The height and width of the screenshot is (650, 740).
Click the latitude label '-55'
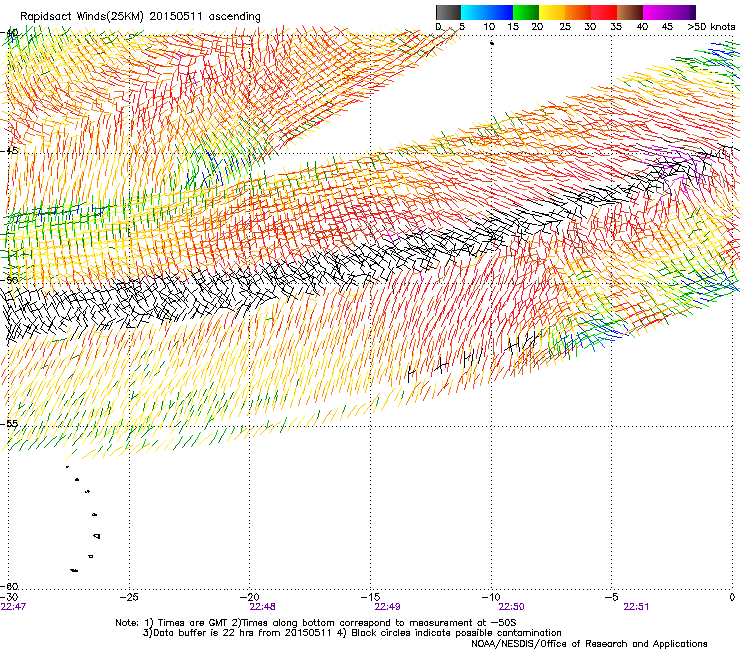10,424
